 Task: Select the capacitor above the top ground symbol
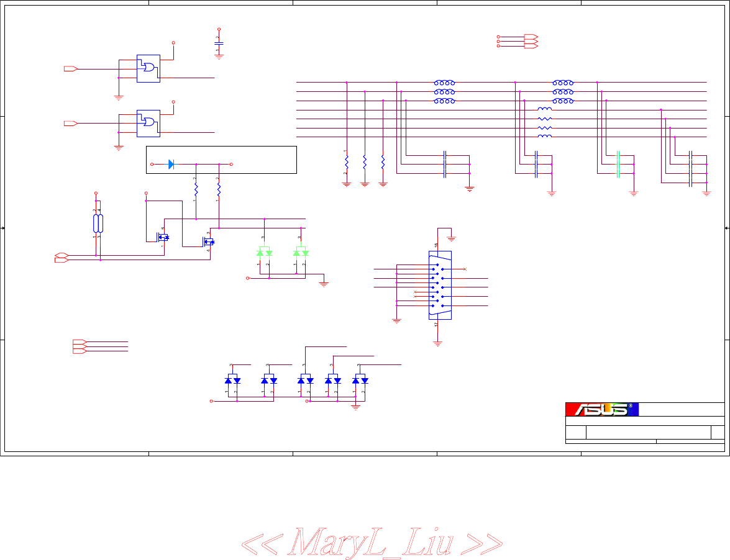(x=219, y=43)
